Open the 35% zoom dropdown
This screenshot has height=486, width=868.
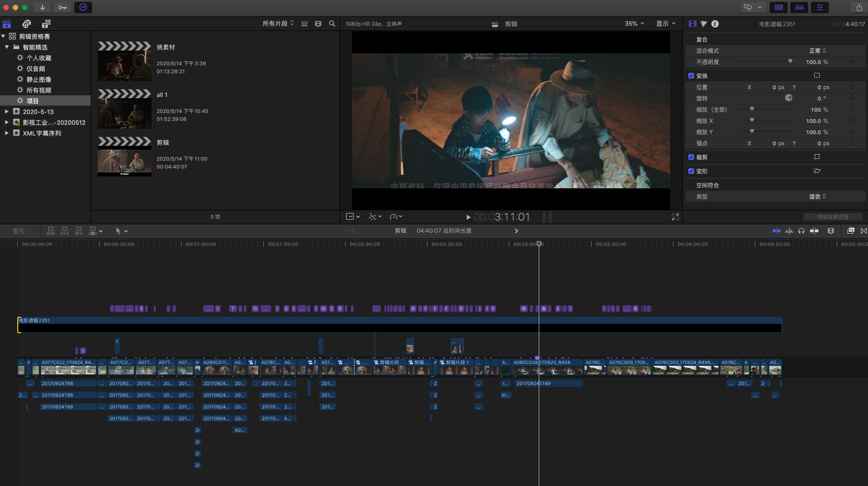(634, 24)
